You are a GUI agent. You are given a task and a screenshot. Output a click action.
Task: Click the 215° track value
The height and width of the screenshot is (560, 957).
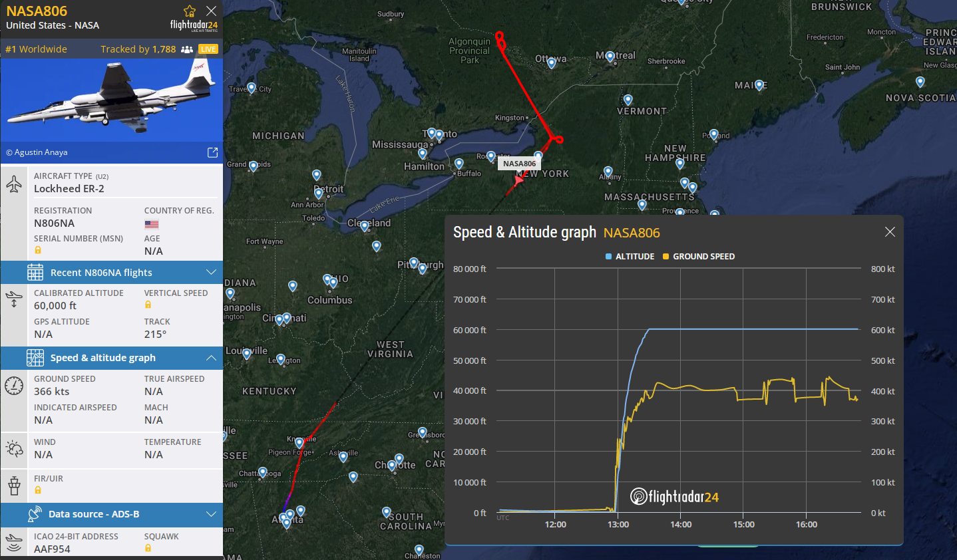click(x=156, y=335)
